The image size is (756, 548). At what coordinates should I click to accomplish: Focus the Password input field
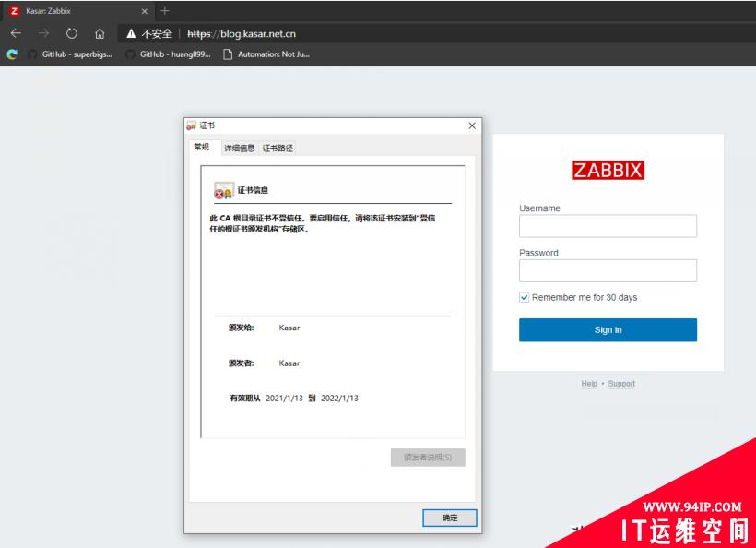tap(608, 270)
